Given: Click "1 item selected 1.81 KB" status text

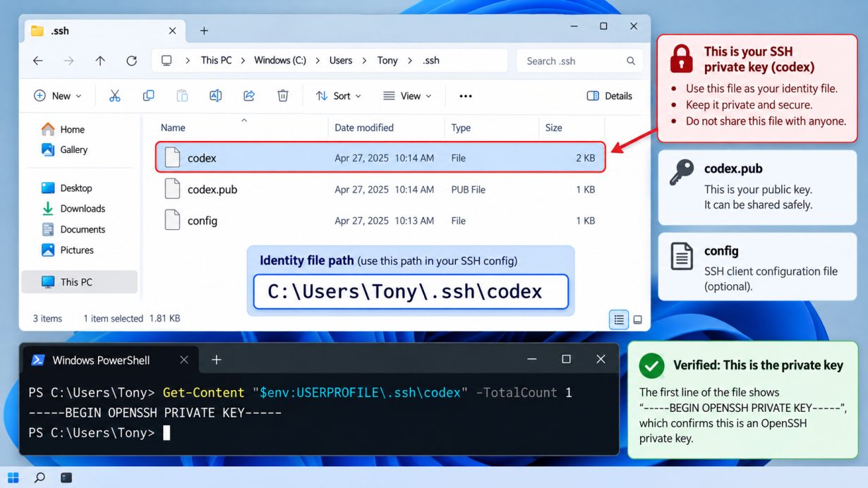Looking at the screenshot, I should click(x=132, y=319).
